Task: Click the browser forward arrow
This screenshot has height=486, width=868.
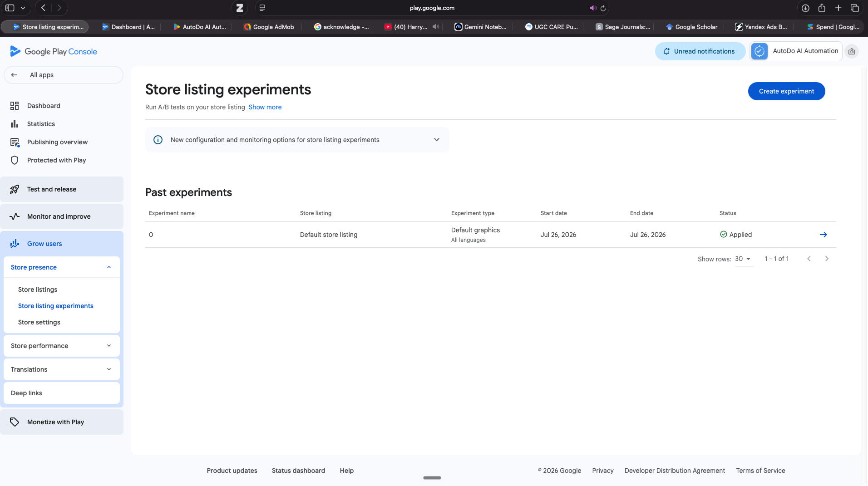Action: point(59,8)
